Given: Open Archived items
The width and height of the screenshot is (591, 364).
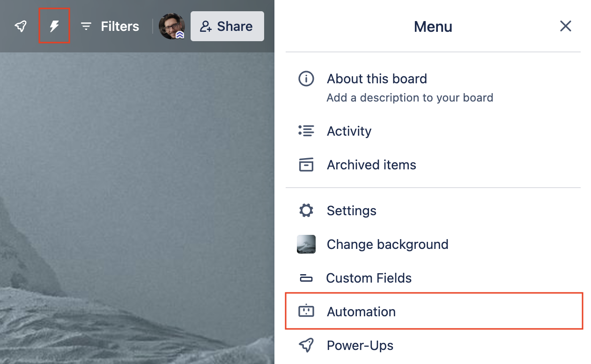Looking at the screenshot, I should pyautogui.click(x=433, y=165).
